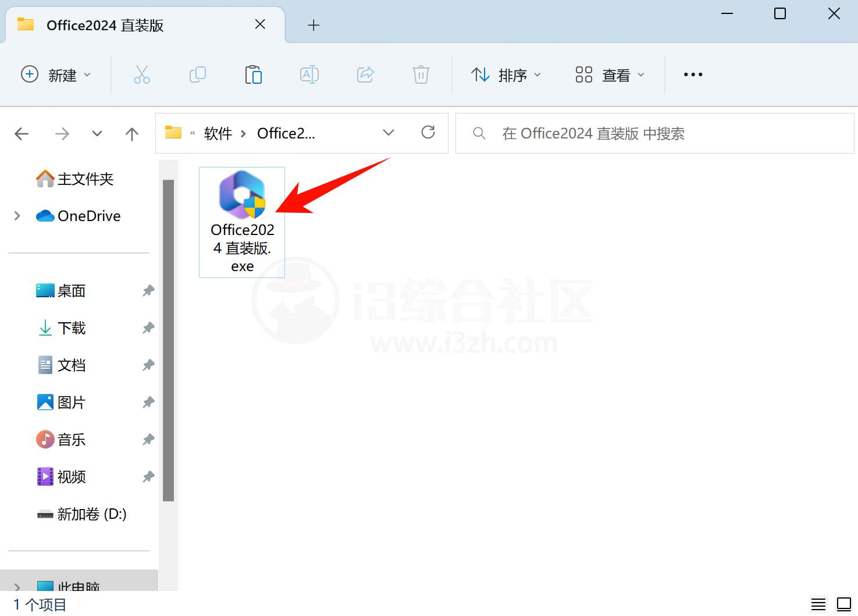Pin toggle next to 下载 sidebar item
The width and height of the screenshot is (858, 616).
pos(148,328)
